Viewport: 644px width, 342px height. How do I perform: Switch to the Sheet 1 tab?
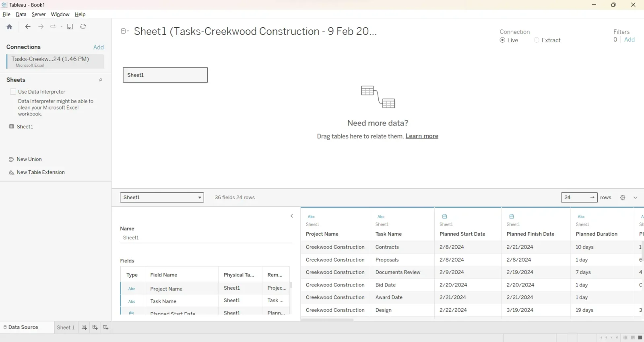66,328
